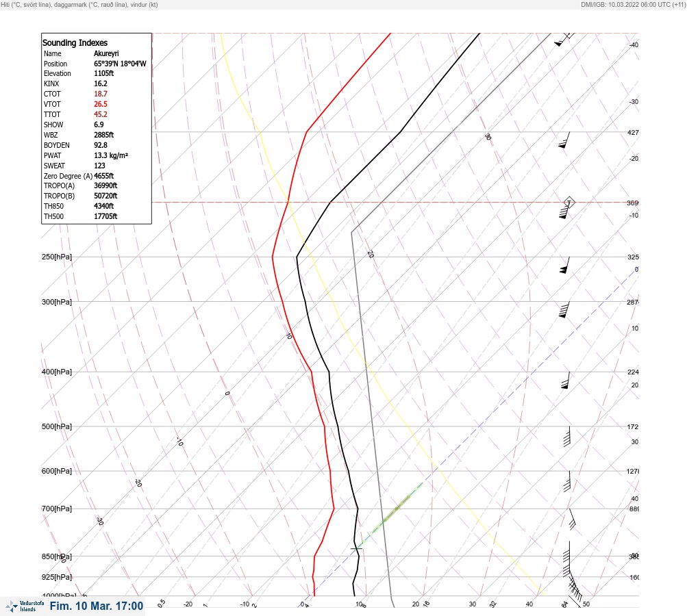Screen dimensions: 687x616
Task: Click the TROPO(B) value 50720ft
Action: point(105,196)
